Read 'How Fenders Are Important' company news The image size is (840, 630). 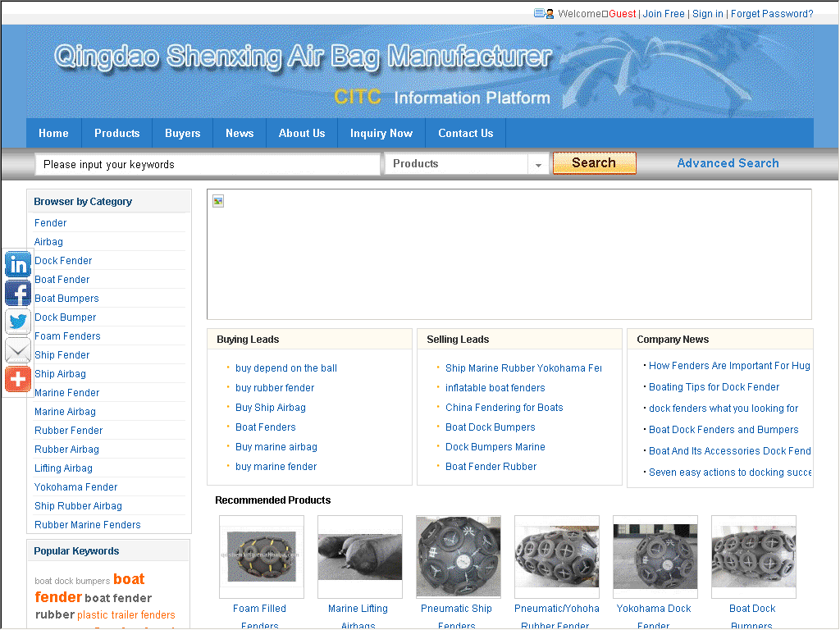point(729,366)
